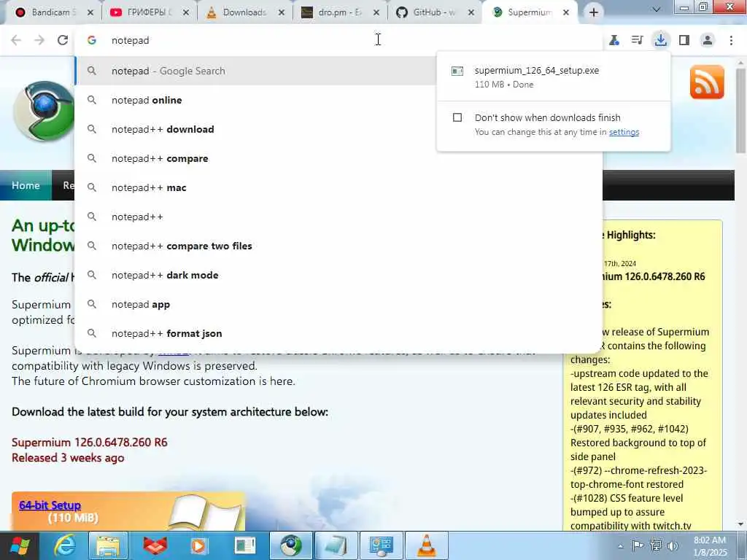747x560 pixels.
Task: Close the Downloads tab
Action: [281, 13]
